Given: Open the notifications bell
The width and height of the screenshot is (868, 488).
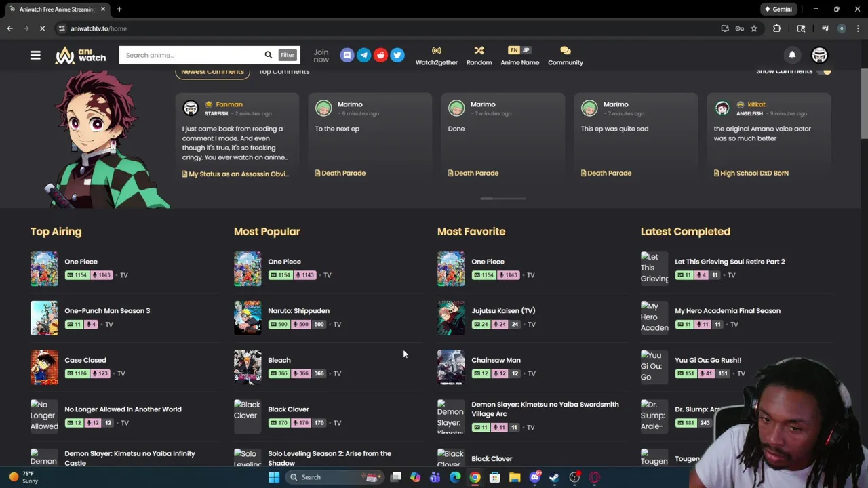Looking at the screenshot, I should (792, 55).
